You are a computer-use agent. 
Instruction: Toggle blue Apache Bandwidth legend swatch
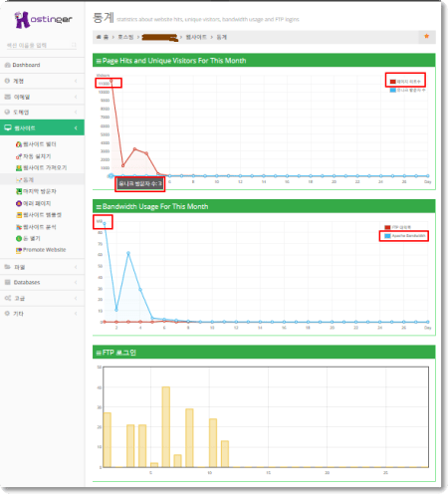(387, 236)
